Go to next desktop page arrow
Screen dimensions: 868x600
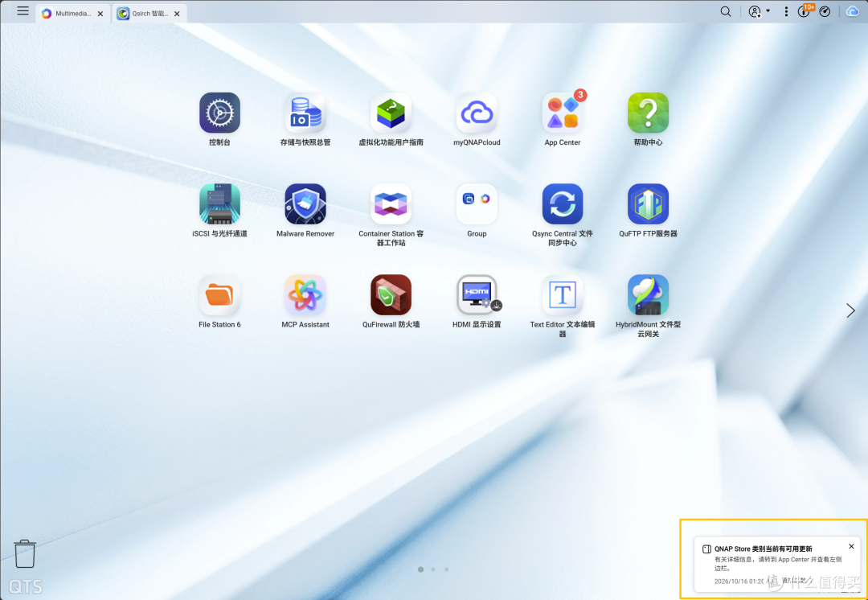click(851, 310)
